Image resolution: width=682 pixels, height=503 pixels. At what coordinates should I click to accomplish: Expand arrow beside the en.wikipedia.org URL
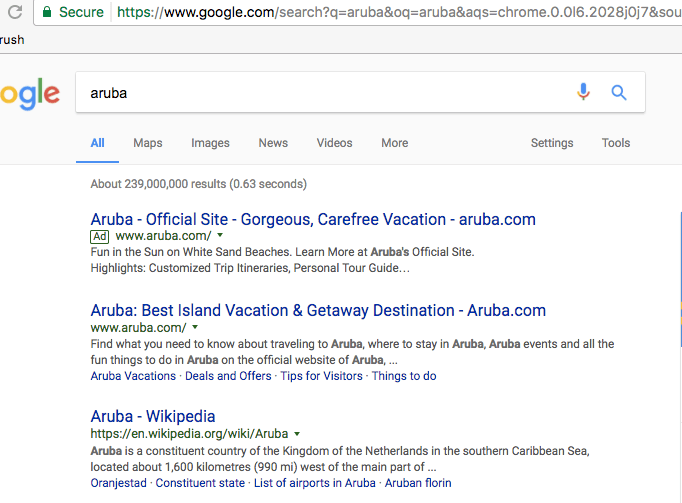(297, 434)
